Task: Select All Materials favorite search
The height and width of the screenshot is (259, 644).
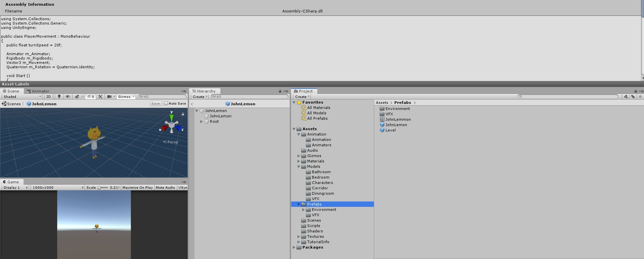Action: coord(316,108)
